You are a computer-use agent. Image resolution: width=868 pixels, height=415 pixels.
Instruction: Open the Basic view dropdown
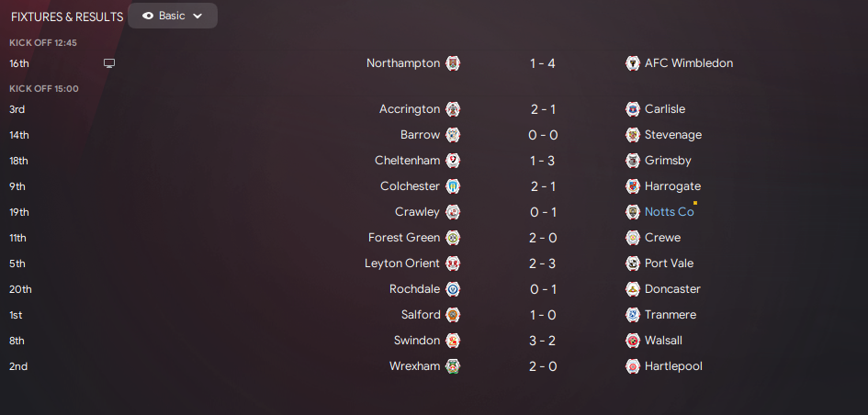tap(173, 16)
